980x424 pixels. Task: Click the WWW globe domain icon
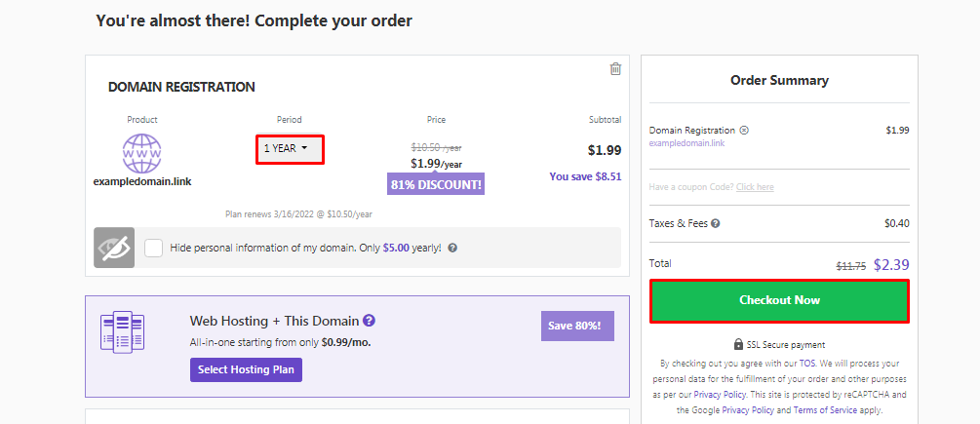pos(142,154)
